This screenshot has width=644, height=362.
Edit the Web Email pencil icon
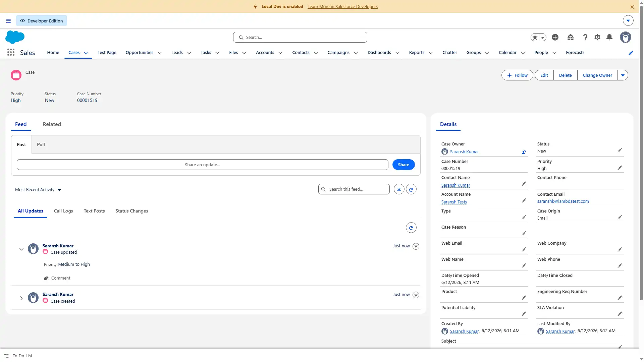point(524,249)
